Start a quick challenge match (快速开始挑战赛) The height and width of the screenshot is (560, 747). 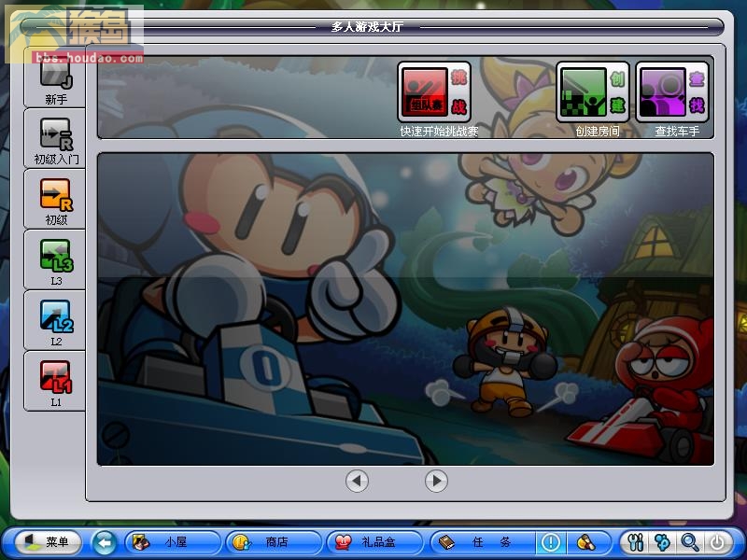(434, 92)
